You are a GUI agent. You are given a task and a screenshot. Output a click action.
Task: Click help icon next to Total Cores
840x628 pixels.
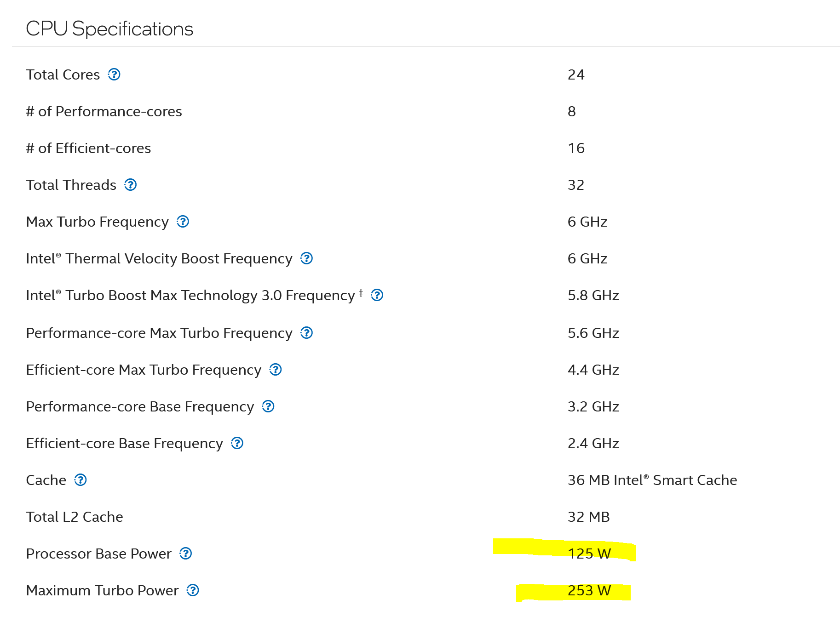[114, 74]
